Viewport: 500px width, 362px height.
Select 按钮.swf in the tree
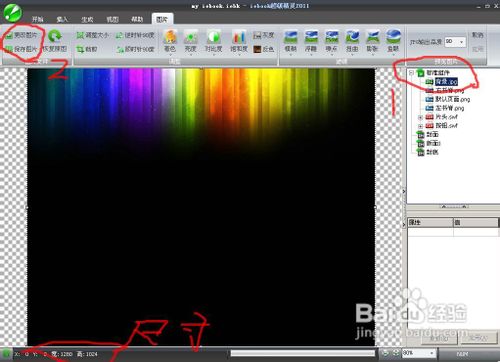coord(446,126)
